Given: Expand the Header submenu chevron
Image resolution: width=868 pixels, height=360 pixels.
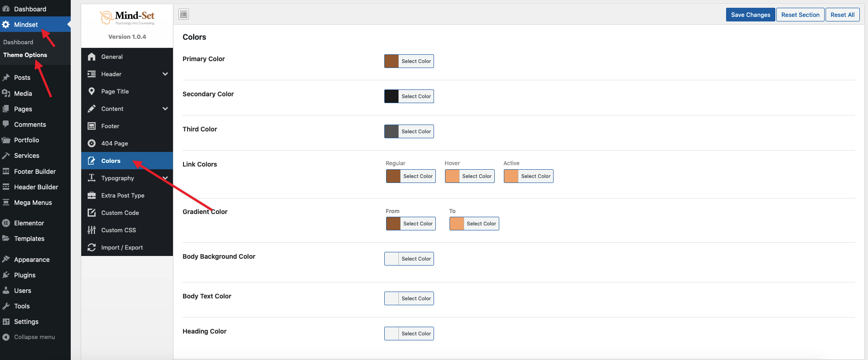Looking at the screenshot, I should (165, 74).
